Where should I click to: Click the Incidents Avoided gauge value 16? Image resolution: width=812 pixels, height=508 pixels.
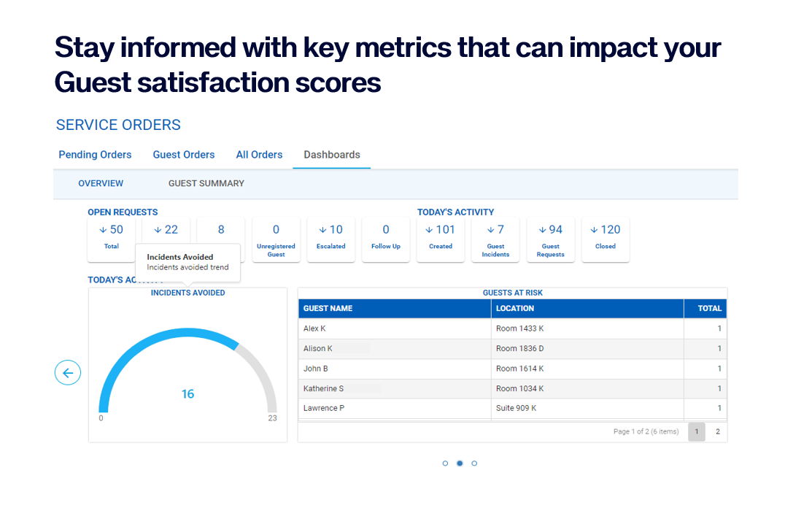(x=187, y=393)
